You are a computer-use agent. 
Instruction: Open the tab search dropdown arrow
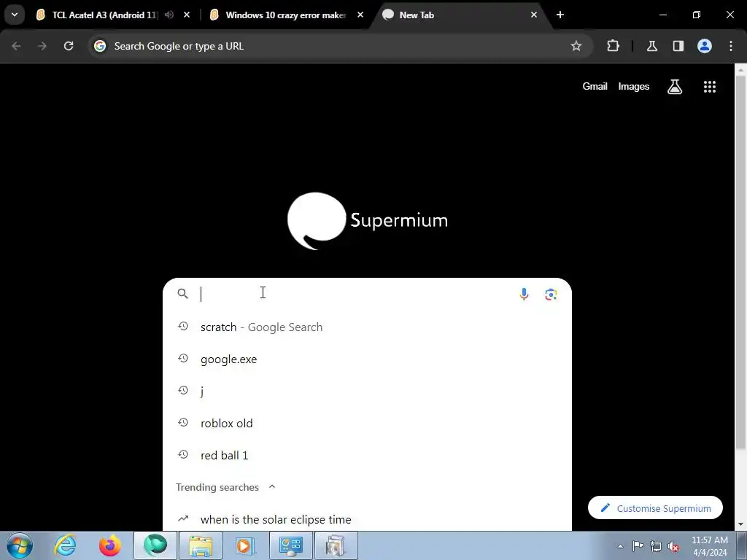tap(15, 15)
